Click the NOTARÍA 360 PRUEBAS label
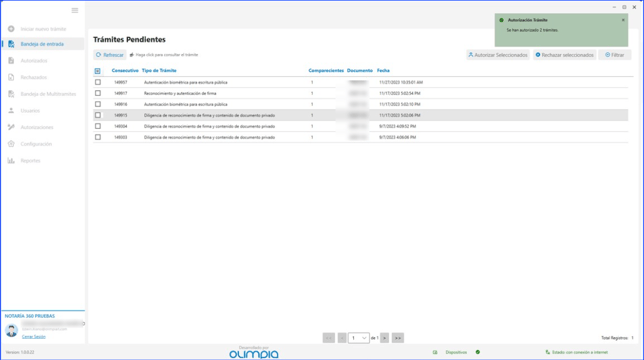 pos(30,316)
